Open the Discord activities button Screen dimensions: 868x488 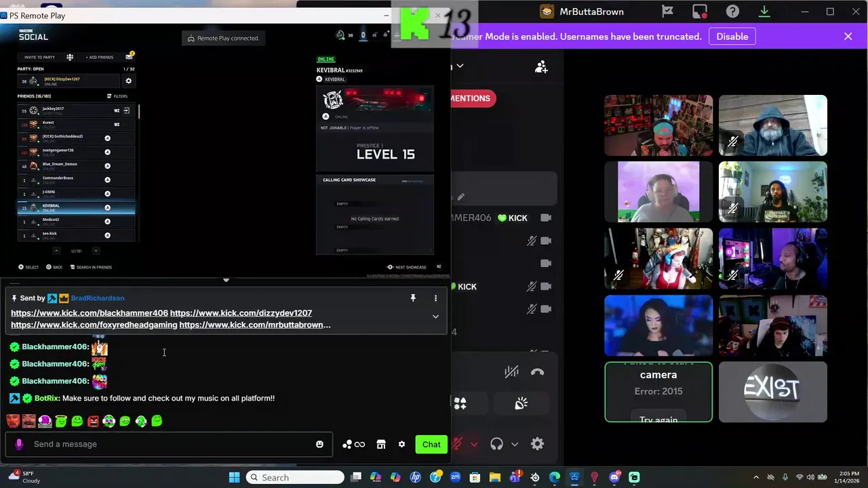point(460,404)
